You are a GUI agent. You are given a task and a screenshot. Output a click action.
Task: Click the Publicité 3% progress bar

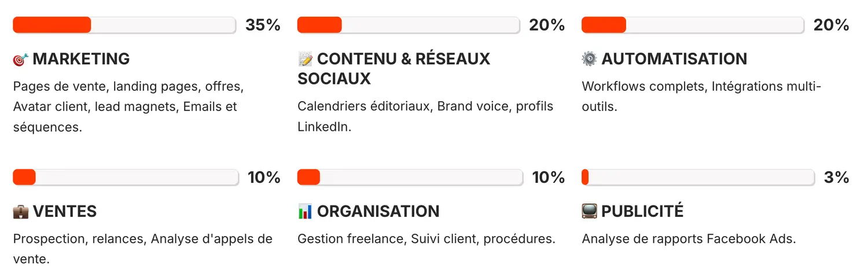[698, 177]
